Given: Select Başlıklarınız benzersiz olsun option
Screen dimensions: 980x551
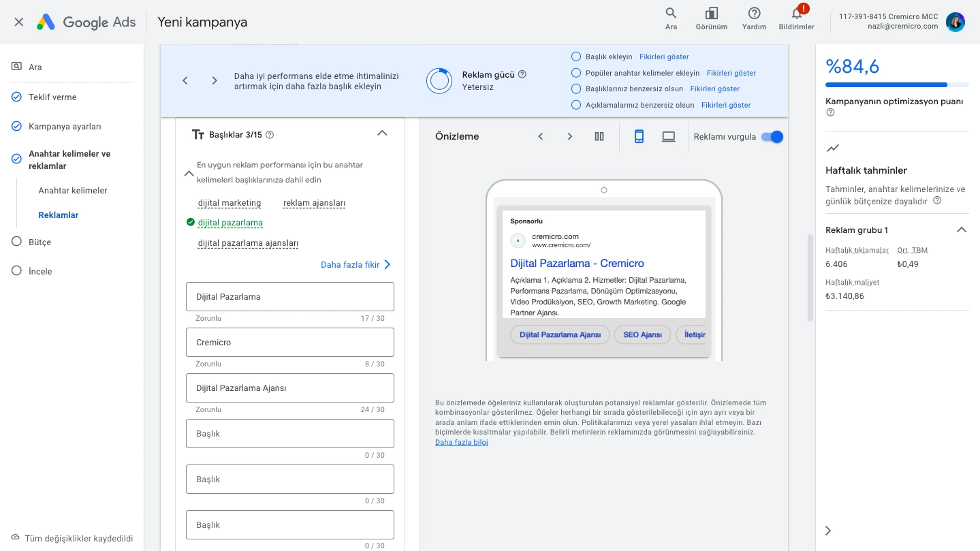Looking at the screenshot, I should coord(576,89).
